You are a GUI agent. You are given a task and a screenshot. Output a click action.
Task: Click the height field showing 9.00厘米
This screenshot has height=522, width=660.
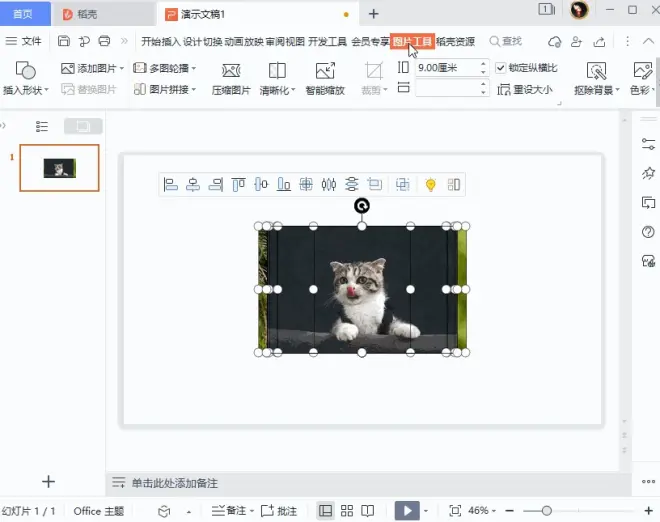(447, 68)
